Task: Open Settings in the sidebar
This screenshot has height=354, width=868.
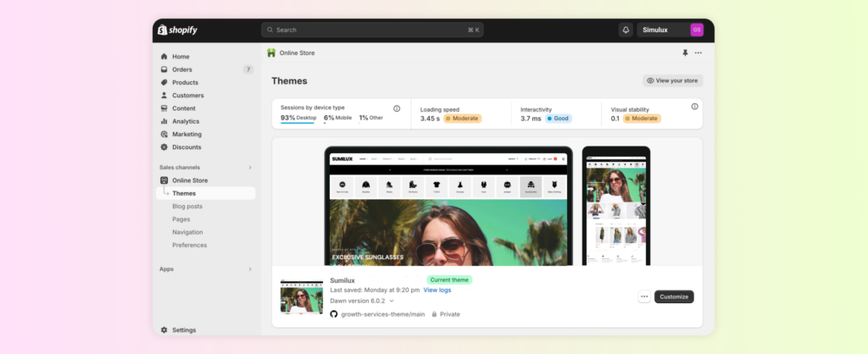Action: (x=184, y=330)
